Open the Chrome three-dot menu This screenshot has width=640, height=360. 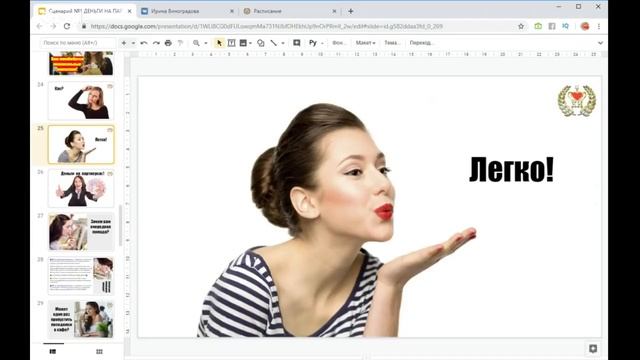click(599, 26)
